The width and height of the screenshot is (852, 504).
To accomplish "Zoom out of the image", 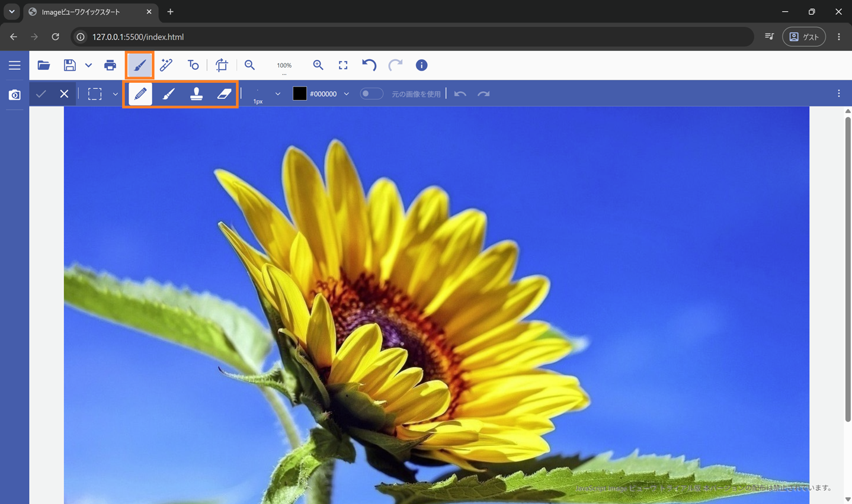I will [250, 65].
